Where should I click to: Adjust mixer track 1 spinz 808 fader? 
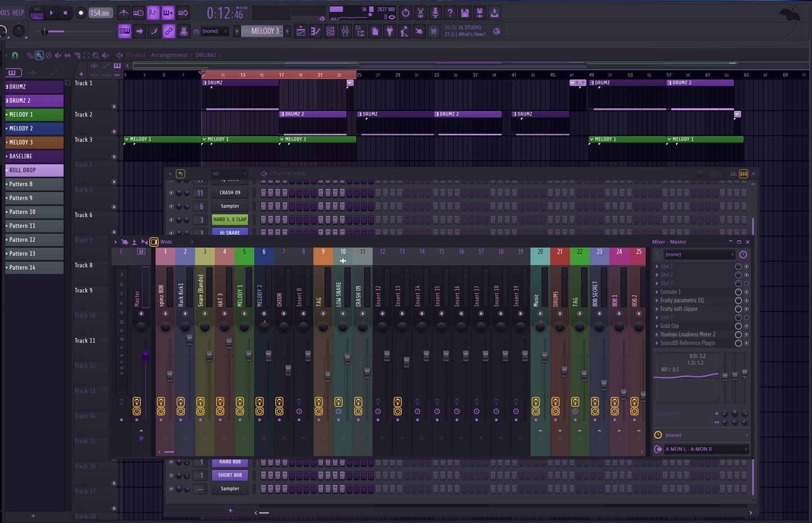(x=170, y=376)
